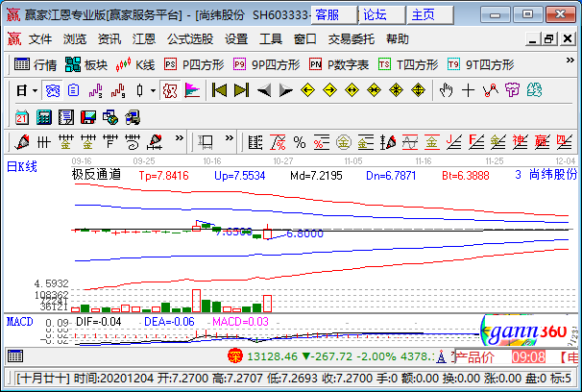This screenshot has height=392, width=582.
Task: Jump to first bar icon
Action: tap(219, 90)
